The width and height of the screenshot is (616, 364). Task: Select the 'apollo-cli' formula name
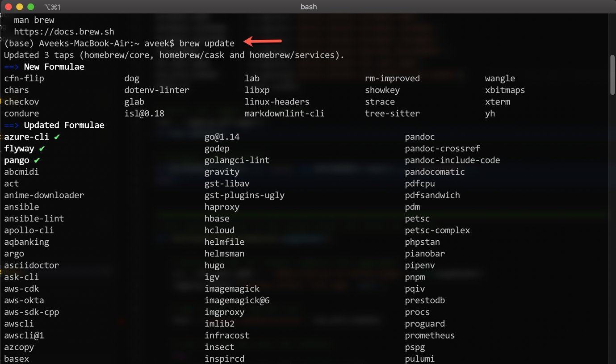pos(29,230)
